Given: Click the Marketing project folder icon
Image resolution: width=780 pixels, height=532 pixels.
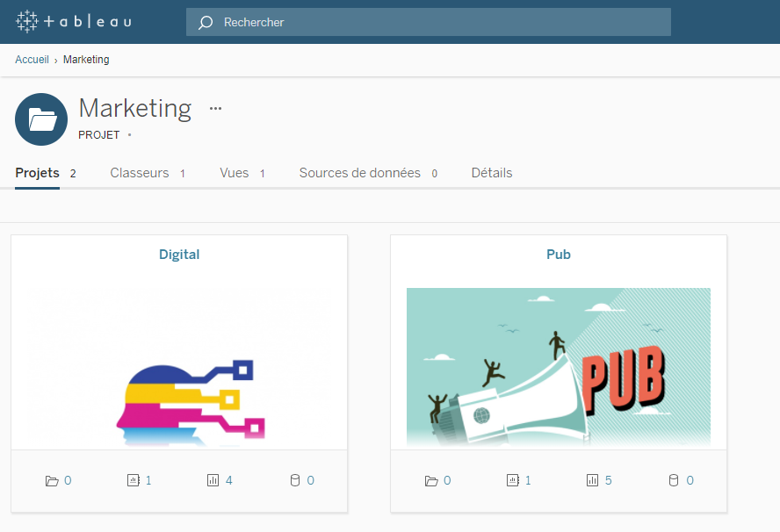Looking at the screenshot, I should coord(41,119).
